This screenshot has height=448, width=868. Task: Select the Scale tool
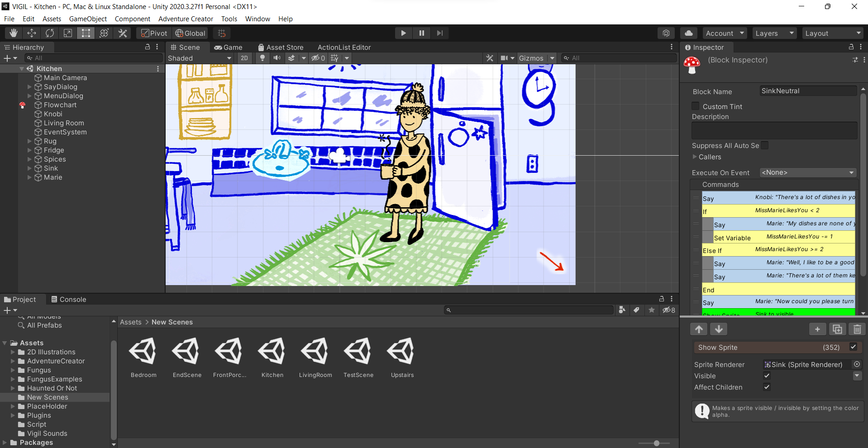click(x=68, y=33)
